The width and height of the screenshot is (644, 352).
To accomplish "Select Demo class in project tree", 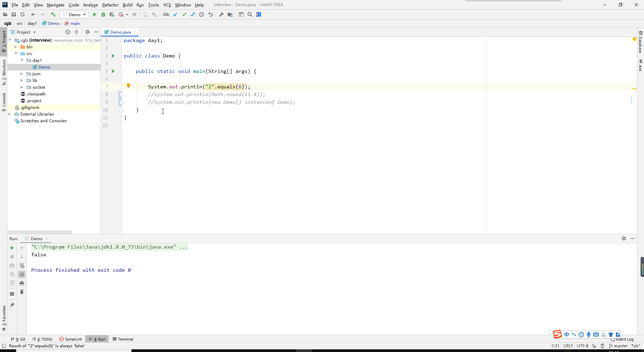I will pos(44,67).
